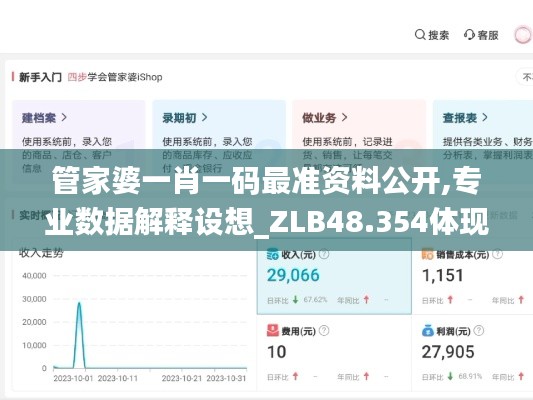Select the 收入 card value 29,066
Viewport: 533px width, 400px height.
click(293, 275)
